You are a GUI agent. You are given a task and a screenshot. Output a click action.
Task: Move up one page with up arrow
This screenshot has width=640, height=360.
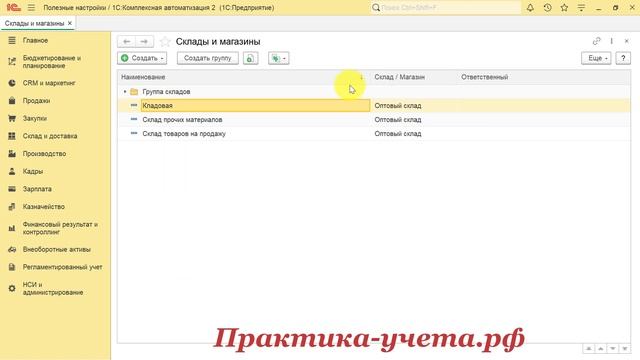point(601,349)
